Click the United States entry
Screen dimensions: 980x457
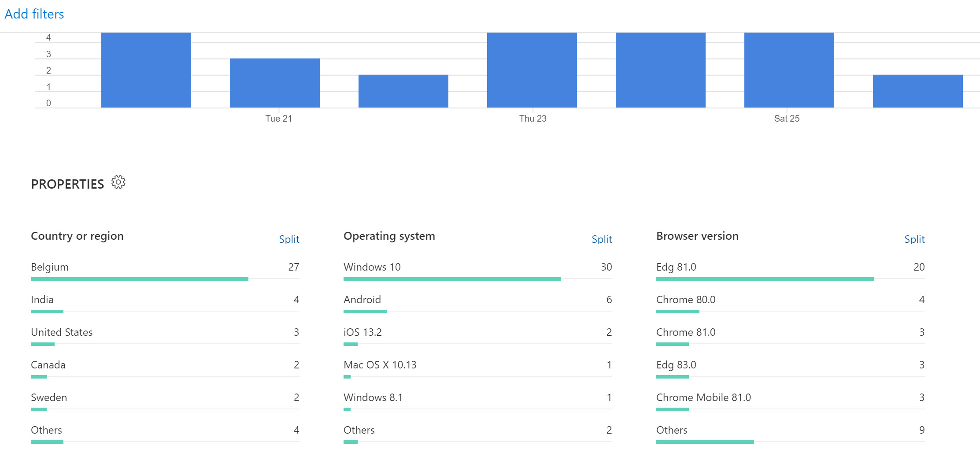tap(62, 332)
